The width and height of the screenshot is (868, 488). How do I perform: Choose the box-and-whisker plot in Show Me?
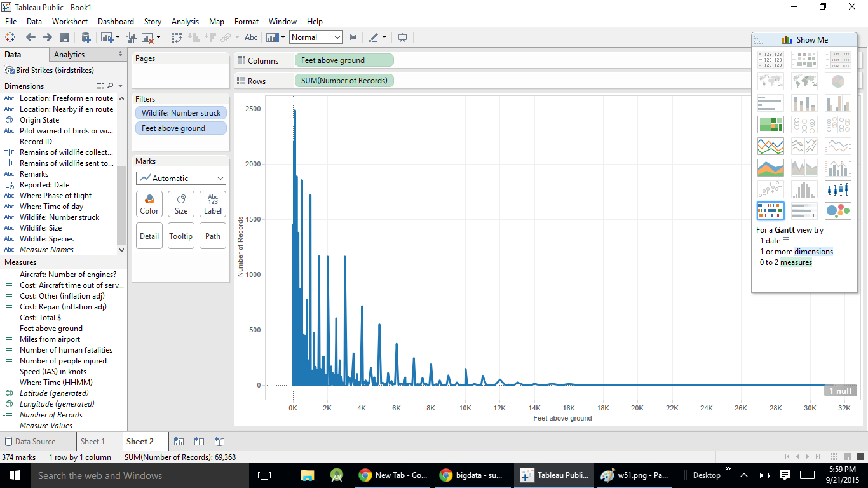click(838, 189)
